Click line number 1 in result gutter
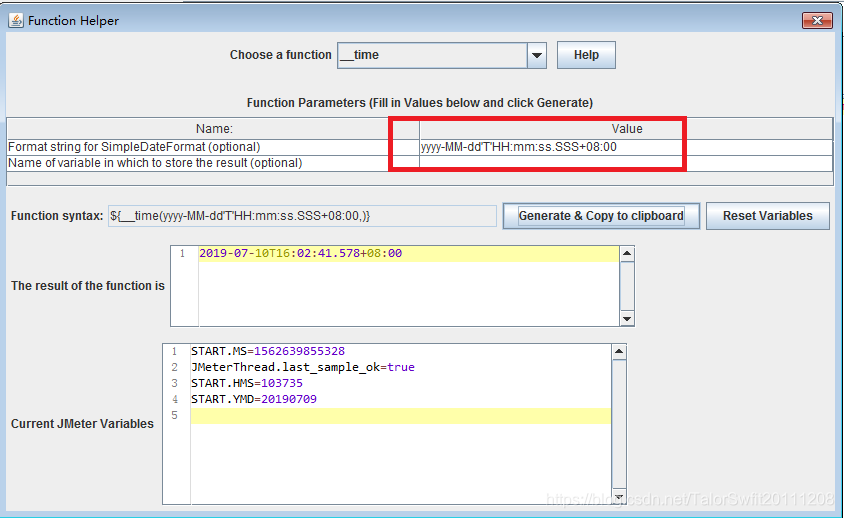The height and width of the screenshot is (518, 844). tap(182, 253)
